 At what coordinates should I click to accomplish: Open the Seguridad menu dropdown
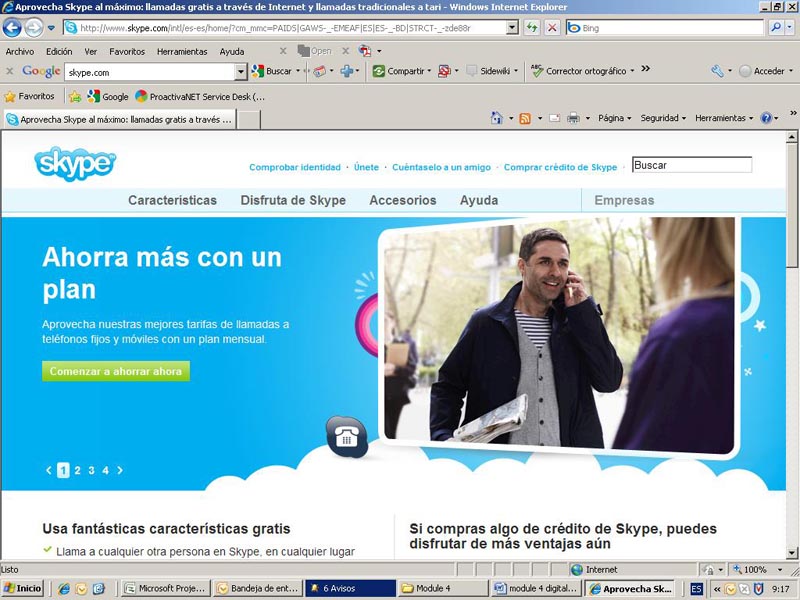click(x=663, y=118)
